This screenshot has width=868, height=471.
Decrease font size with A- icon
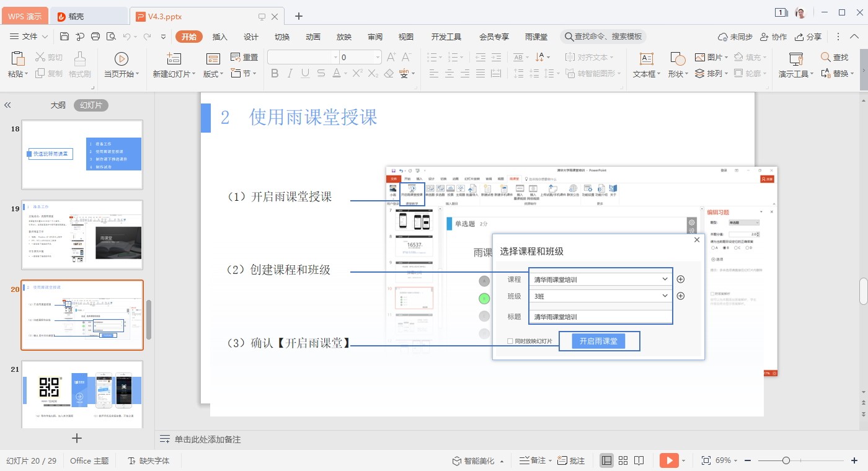click(407, 57)
